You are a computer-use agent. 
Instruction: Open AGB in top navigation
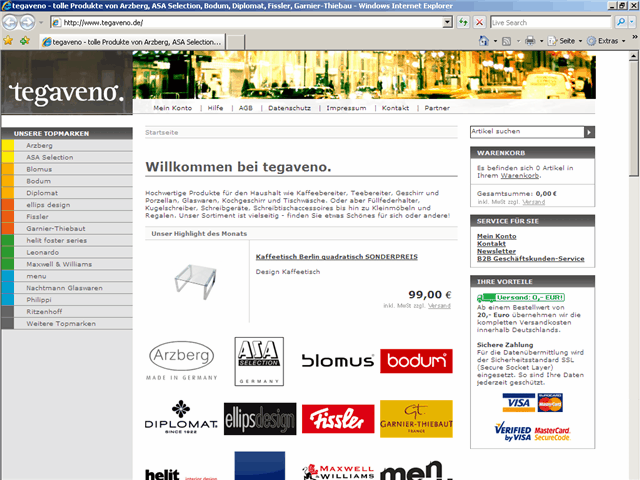[x=246, y=108]
